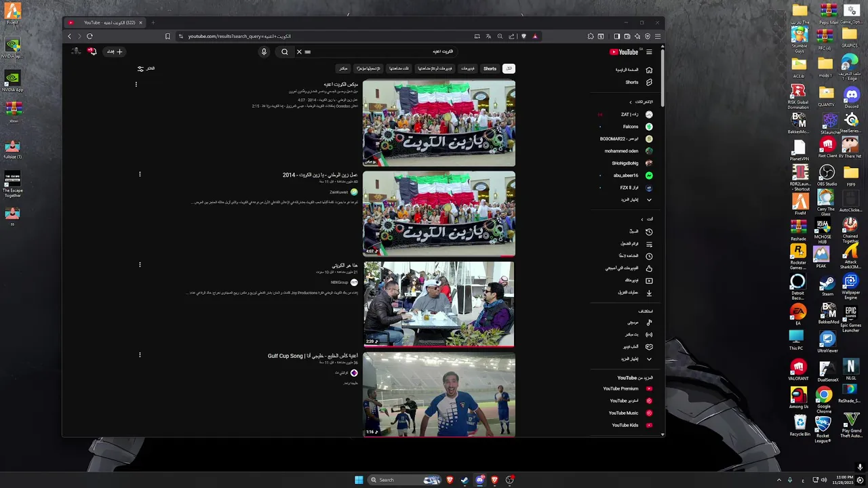Open the BO3OMAR22 subscription channel

click(627, 139)
